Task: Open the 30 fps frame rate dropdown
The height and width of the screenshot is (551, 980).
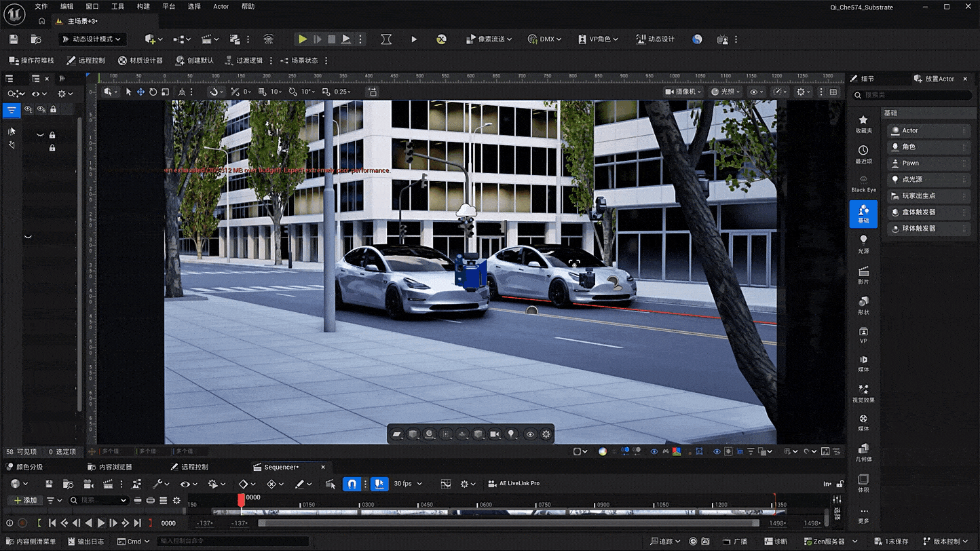Action: click(408, 484)
